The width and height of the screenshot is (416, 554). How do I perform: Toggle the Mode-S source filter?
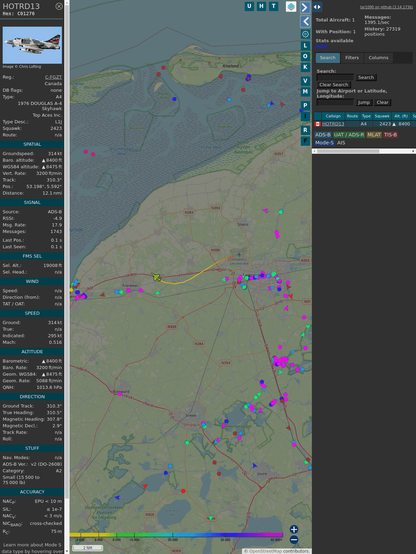click(x=324, y=143)
